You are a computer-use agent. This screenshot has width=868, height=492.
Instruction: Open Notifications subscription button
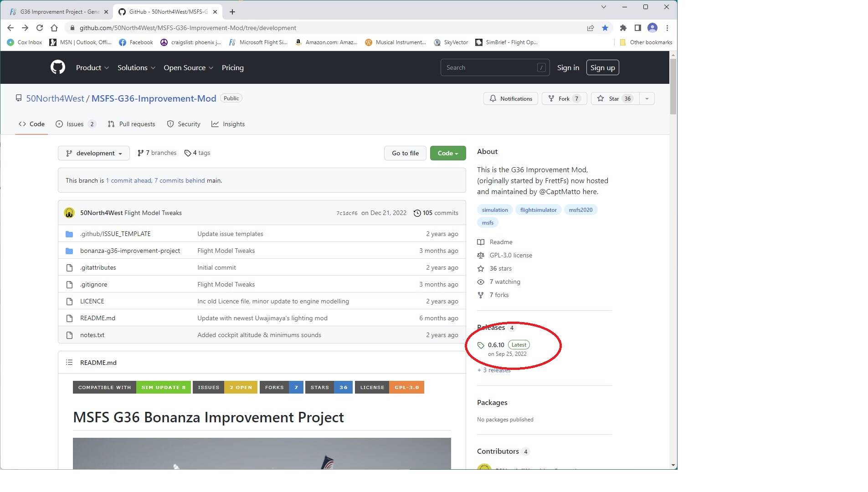[x=510, y=98]
